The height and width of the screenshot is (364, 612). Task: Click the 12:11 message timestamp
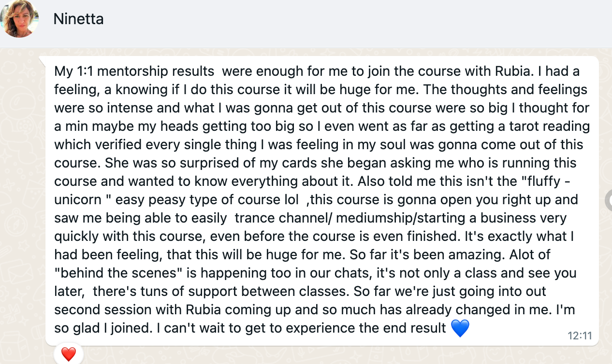pyautogui.click(x=579, y=336)
